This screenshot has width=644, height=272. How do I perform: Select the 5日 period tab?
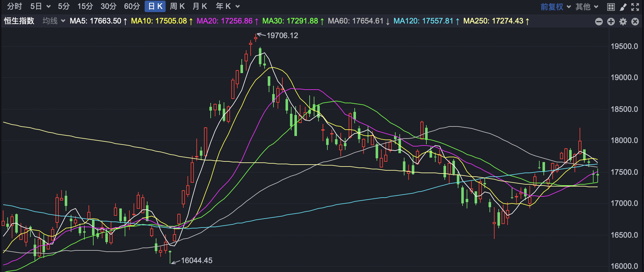coord(36,6)
